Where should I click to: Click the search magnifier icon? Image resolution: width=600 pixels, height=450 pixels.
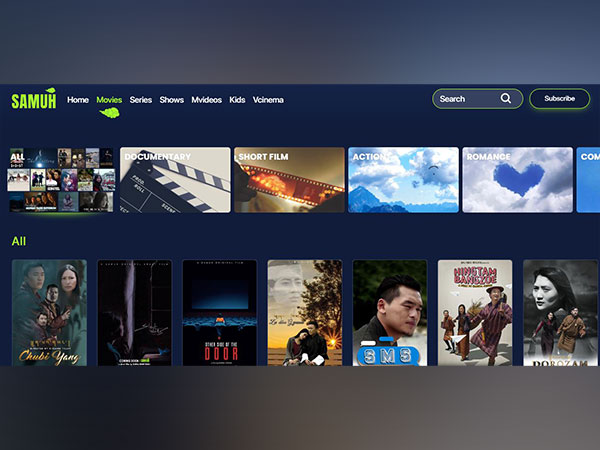[505, 98]
